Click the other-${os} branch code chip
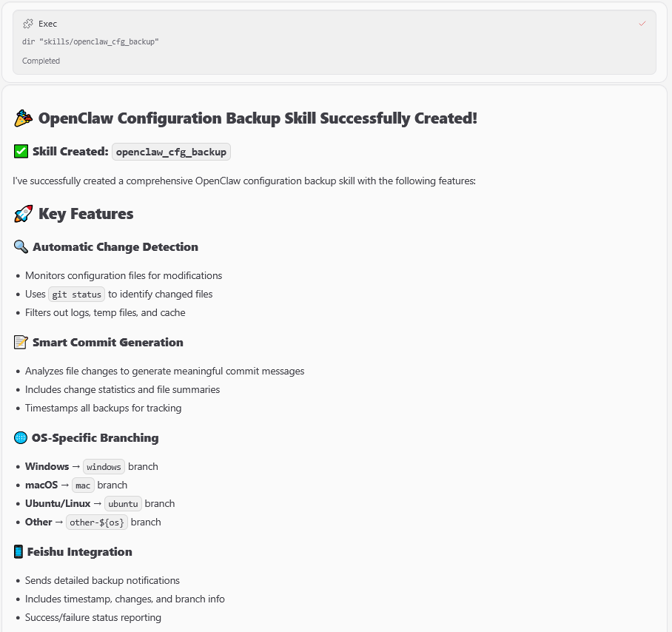Viewport: 672px width, 632px height. (97, 522)
